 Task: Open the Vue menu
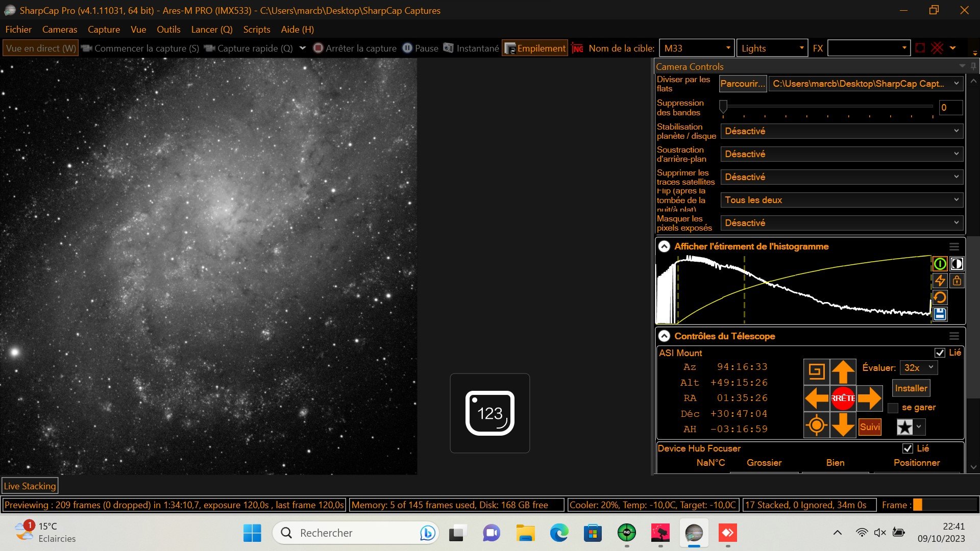click(138, 29)
